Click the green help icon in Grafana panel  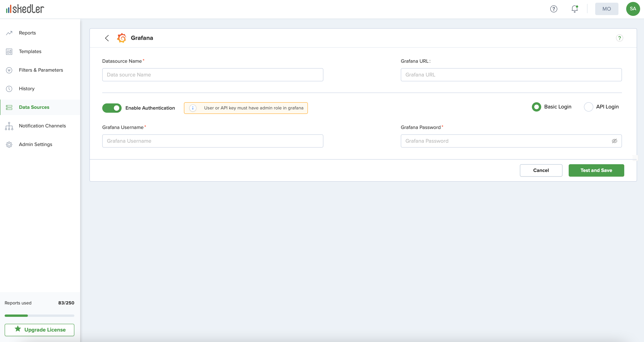pos(619,38)
